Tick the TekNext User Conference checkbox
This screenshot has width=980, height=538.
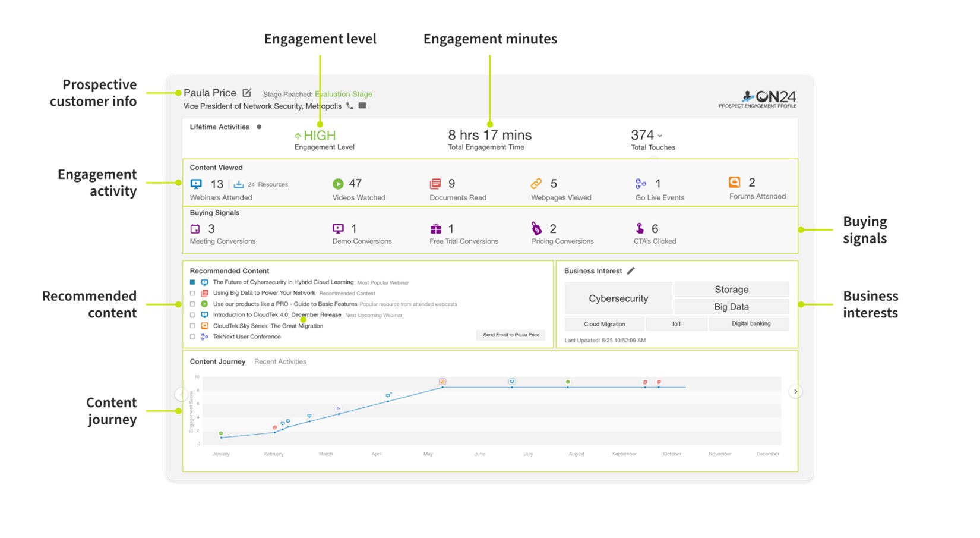point(192,336)
